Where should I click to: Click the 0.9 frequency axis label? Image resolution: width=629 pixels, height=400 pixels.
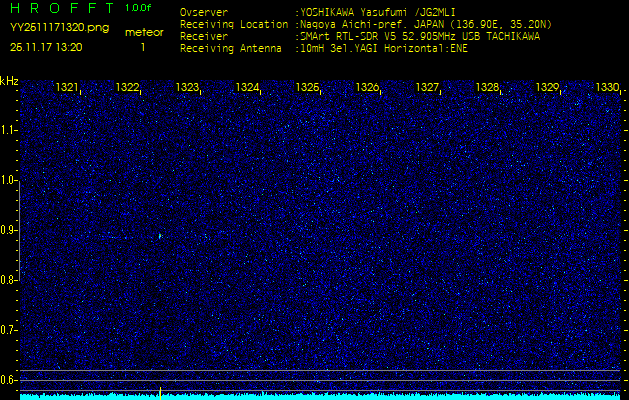[x=9, y=230]
